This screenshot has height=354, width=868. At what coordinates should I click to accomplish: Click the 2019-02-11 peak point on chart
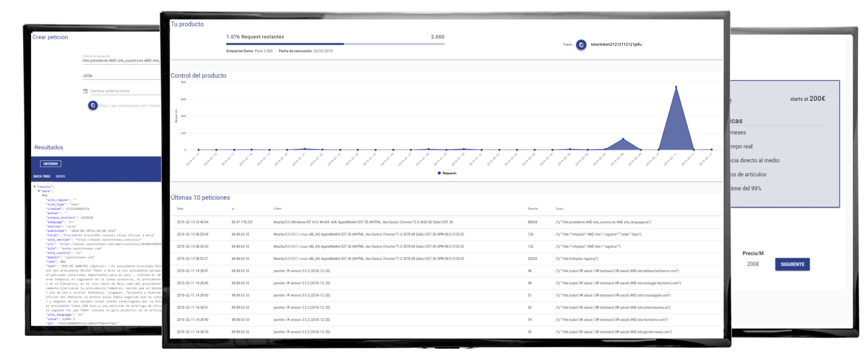click(676, 87)
